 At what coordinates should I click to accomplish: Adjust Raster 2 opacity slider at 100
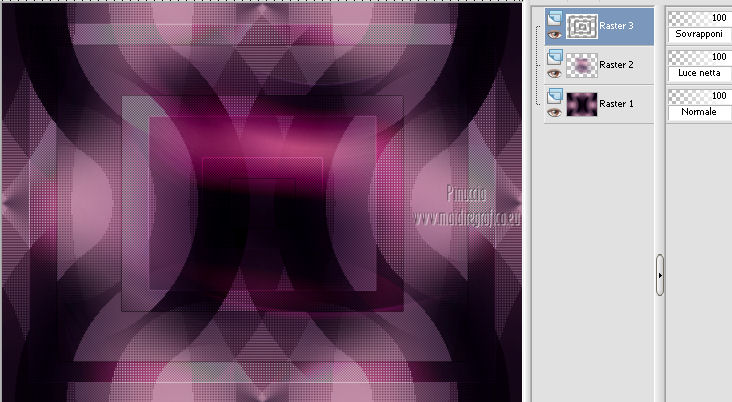[x=699, y=57]
